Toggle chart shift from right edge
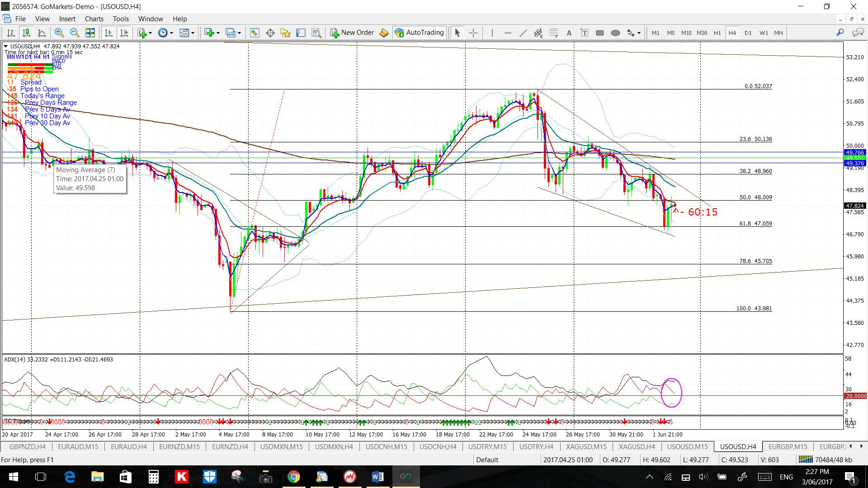This screenshot has height=488, width=868. click(124, 33)
